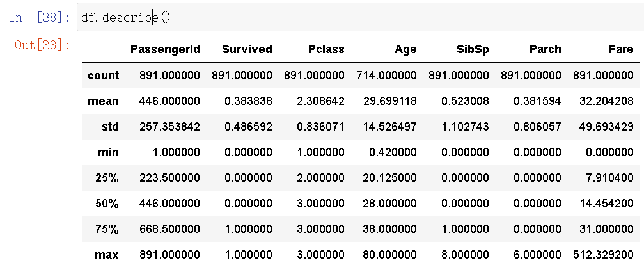Click Survived std value 0.486592
Viewport: 644px width, 272px height.
(248, 127)
